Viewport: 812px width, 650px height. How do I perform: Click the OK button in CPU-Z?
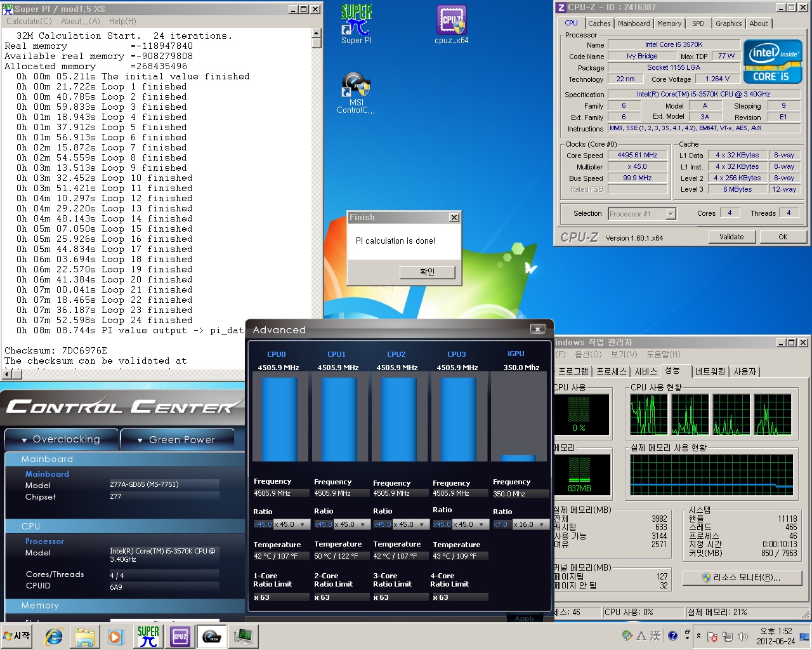(x=783, y=237)
